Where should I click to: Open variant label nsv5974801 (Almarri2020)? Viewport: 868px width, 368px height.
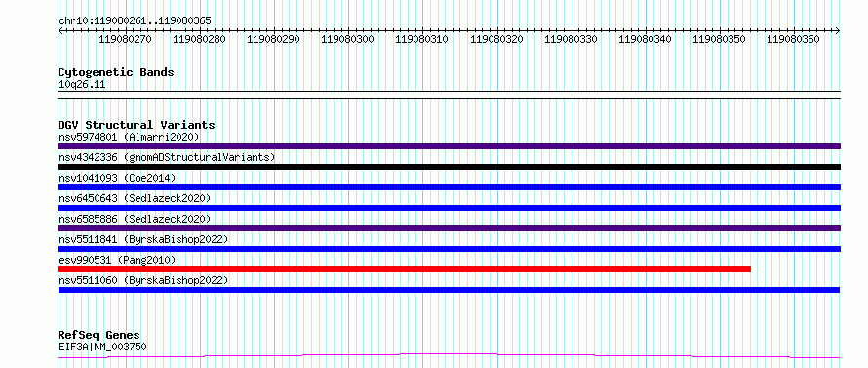(129, 137)
